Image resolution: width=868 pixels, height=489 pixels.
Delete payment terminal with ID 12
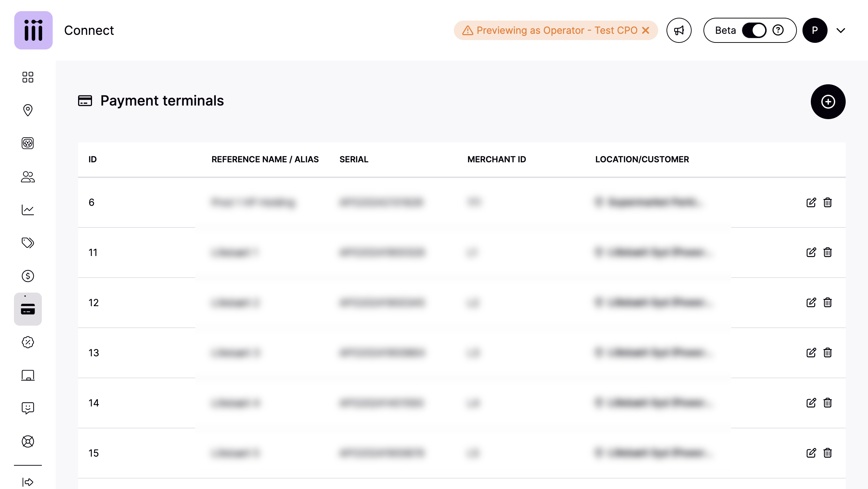pyautogui.click(x=828, y=302)
